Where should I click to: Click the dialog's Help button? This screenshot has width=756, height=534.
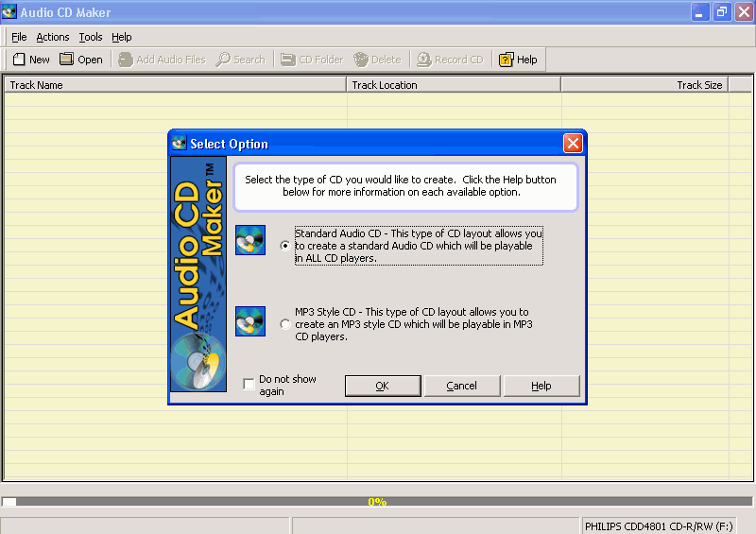[x=541, y=386]
